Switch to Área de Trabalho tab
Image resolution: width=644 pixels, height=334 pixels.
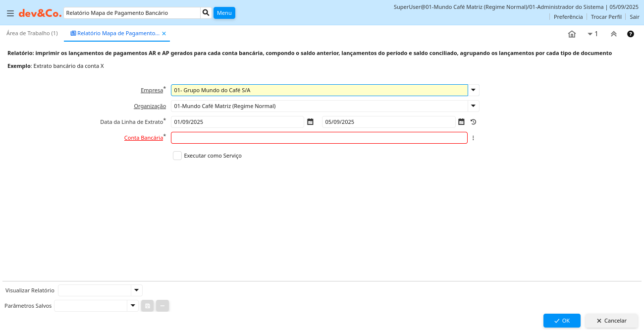pos(32,33)
